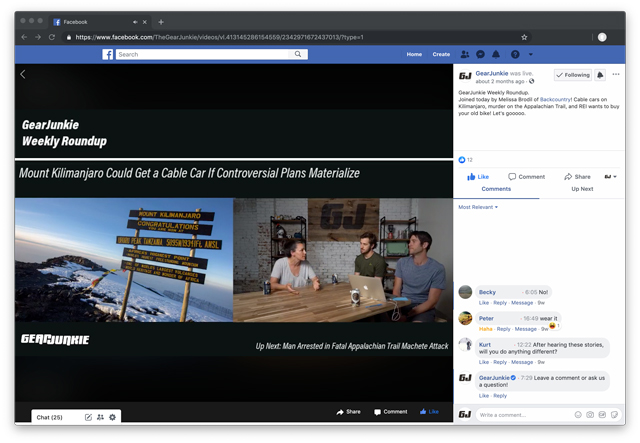Like Kurt's comment

[x=484, y=362]
